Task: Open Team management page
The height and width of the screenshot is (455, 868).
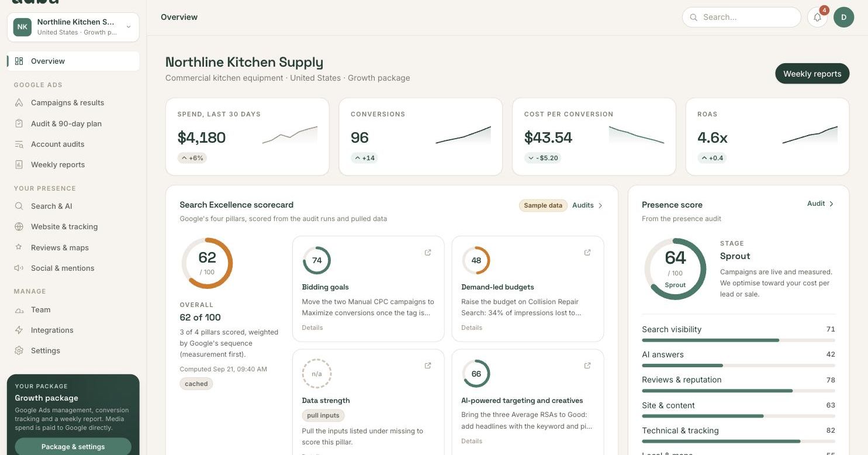Action: pos(73,309)
